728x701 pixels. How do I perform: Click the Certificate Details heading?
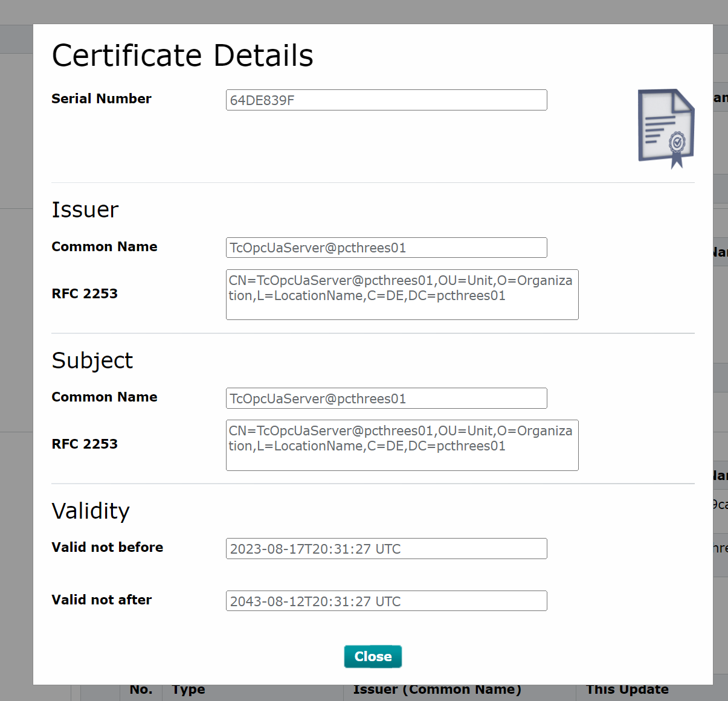pos(182,56)
